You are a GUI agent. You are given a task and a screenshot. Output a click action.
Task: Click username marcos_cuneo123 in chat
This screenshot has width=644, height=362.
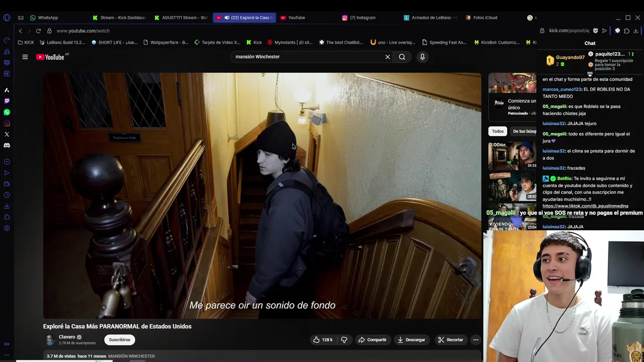561,89
